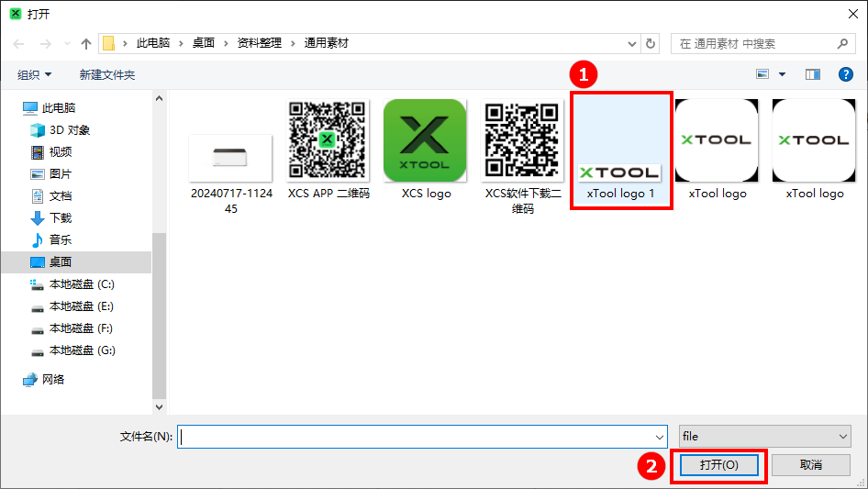Close the 打开 dialog window
This screenshot has width=868, height=489.
(853, 14)
